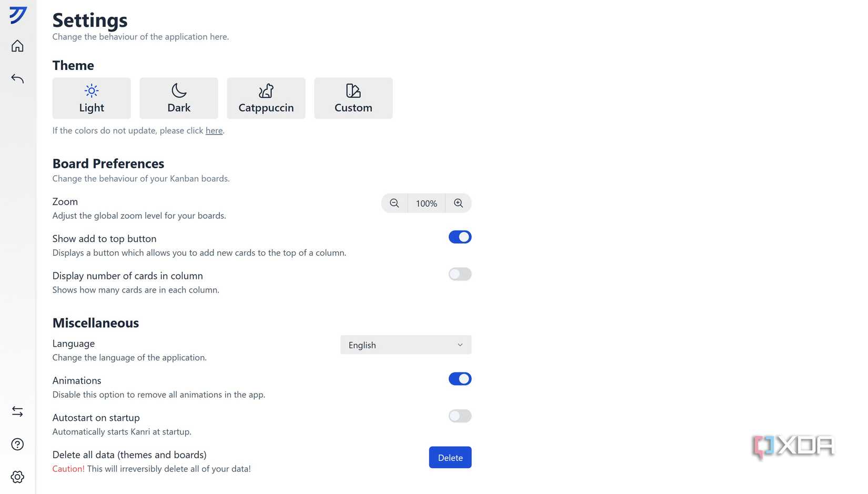Image resolution: width=868 pixels, height=494 pixels.
Task: Enable Display number of cards in column
Action: click(x=460, y=274)
